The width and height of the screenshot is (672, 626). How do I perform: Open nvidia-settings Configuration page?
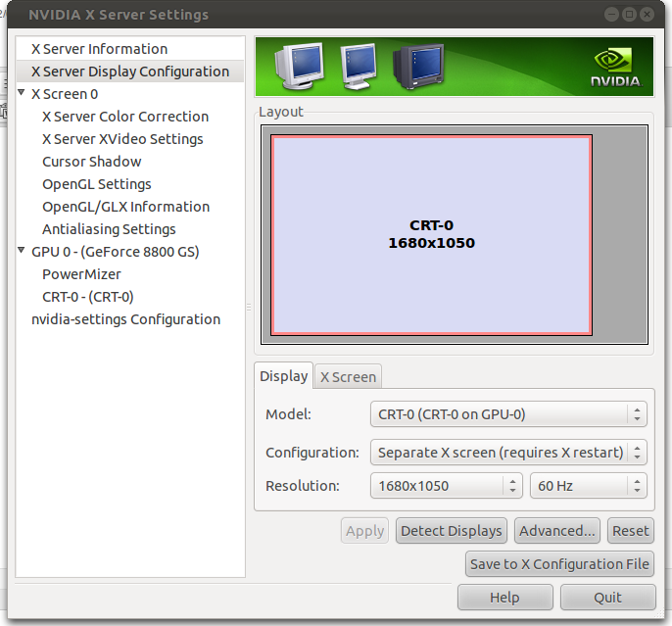(x=126, y=319)
